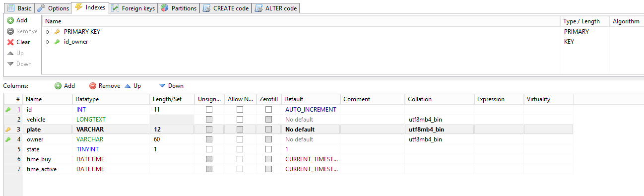Toggle Allow NULL for plate column
The image size is (644, 196).
(x=240, y=130)
